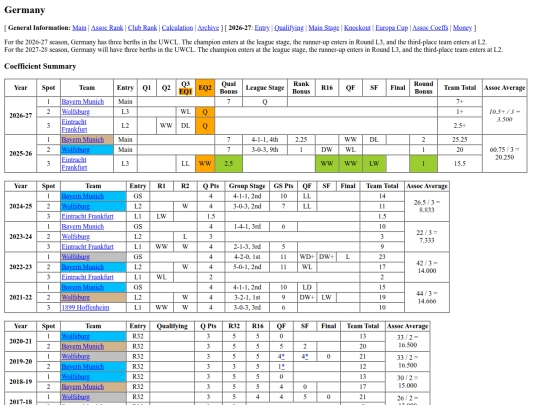Open the Qualifying link in navigation
This screenshot has height=405, width=540.
289,28
